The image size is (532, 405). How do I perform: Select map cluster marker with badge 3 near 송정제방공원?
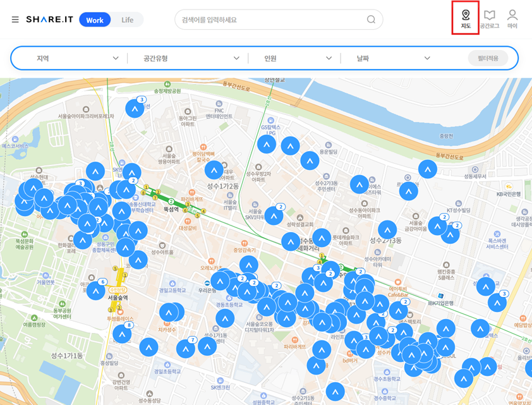pos(135,109)
